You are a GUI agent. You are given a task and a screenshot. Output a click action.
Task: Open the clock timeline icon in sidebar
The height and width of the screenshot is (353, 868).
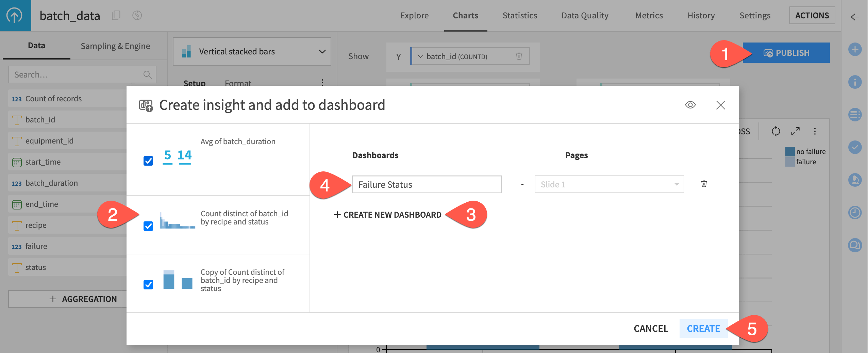pyautogui.click(x=855, y=213)
